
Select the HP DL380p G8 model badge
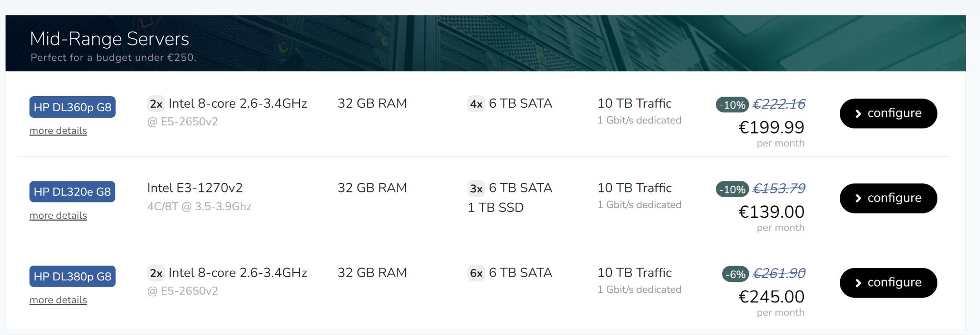coord(72,277)
